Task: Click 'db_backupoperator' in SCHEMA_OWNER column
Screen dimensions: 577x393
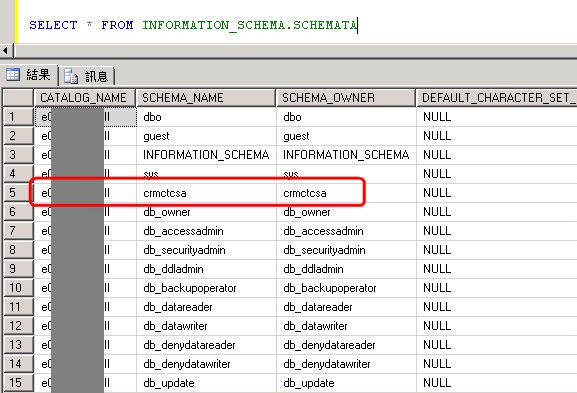Action: [329, 288]
